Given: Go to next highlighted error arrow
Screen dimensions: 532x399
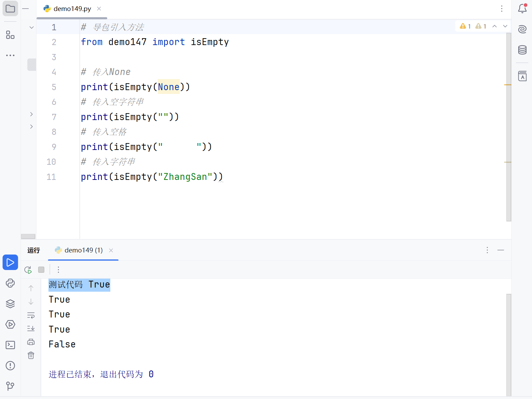Looking at the screenshot, I should [505, 26].
